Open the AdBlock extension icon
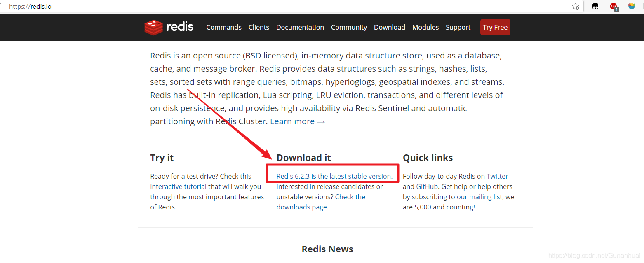Screen dimensions: 644x263 613,7
